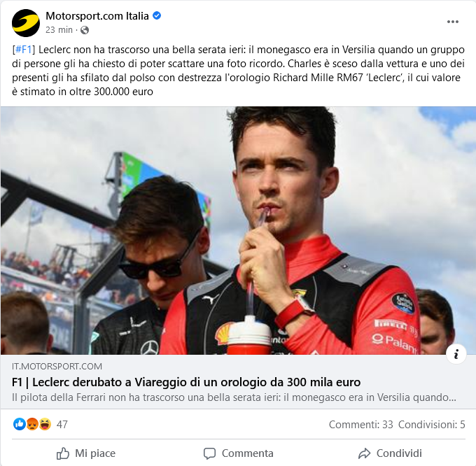The width and height of the screenshot is (476, 466).
Task: Open the Leclerc derubato a Viareggio article title
Action: 186,382
